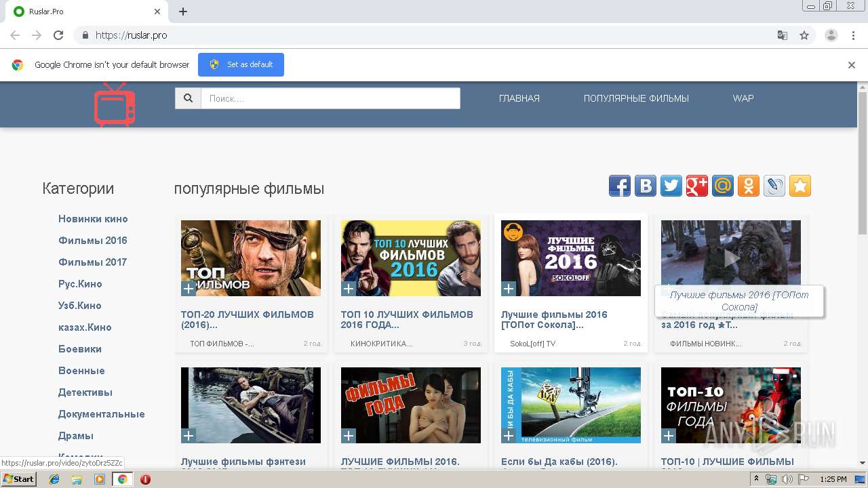Open Документальные category

coord(102,414)
